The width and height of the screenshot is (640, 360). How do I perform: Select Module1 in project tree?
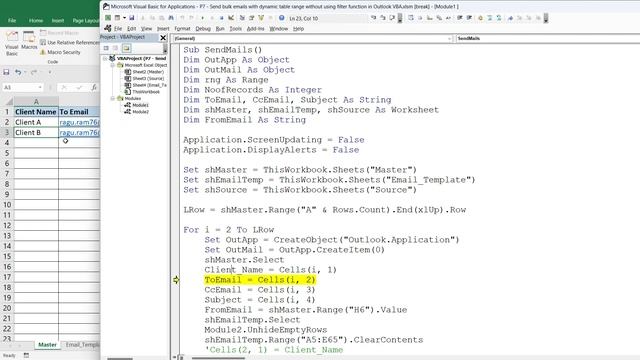[137, 105]
